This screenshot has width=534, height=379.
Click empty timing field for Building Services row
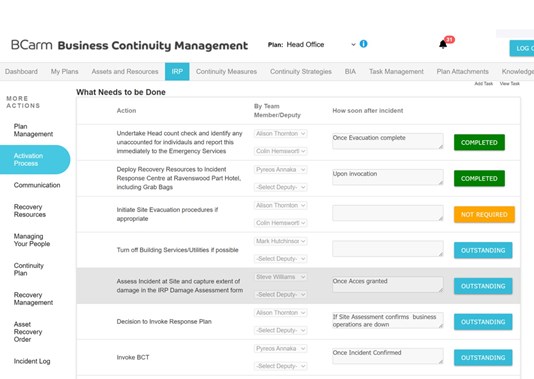pos(388,249)
